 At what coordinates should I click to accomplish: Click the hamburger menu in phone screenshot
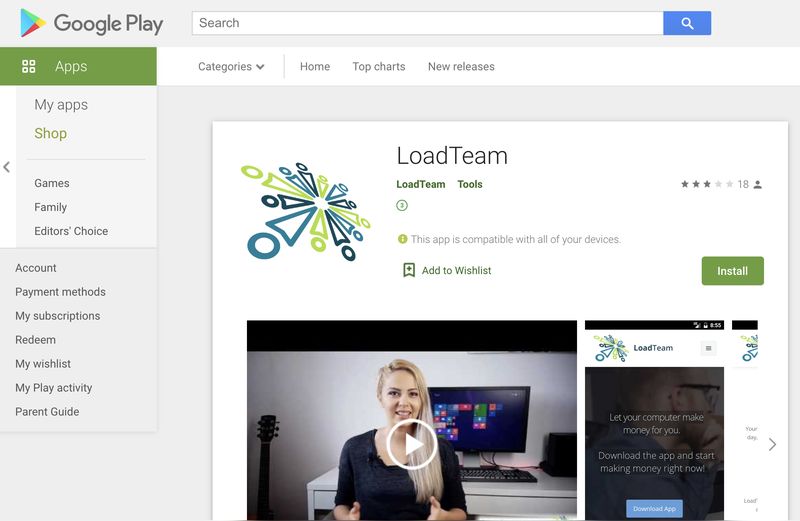(709, 348)
